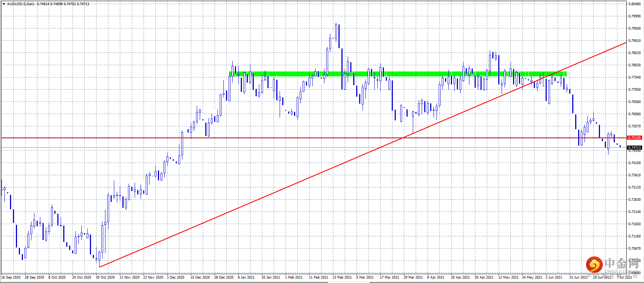Click the AUDUSD-S,Daily chart title text
This screenshot has height=283, width=644.
click(21, 4)
